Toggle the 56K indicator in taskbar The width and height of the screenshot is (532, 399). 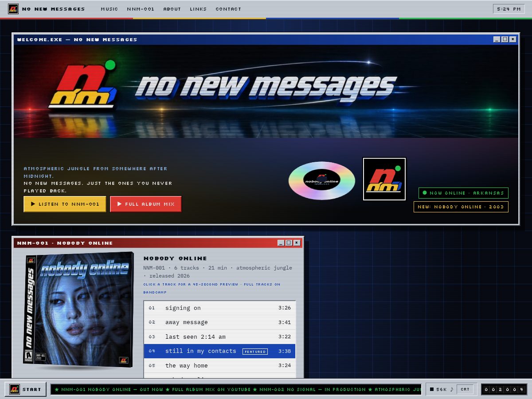point(438,389)
